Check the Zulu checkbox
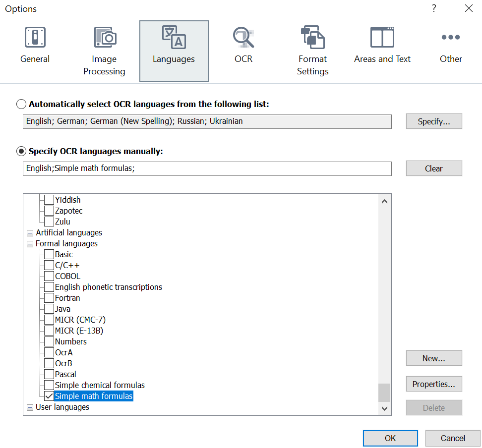This screenshot has width=482, height=448. pos(49,222)
